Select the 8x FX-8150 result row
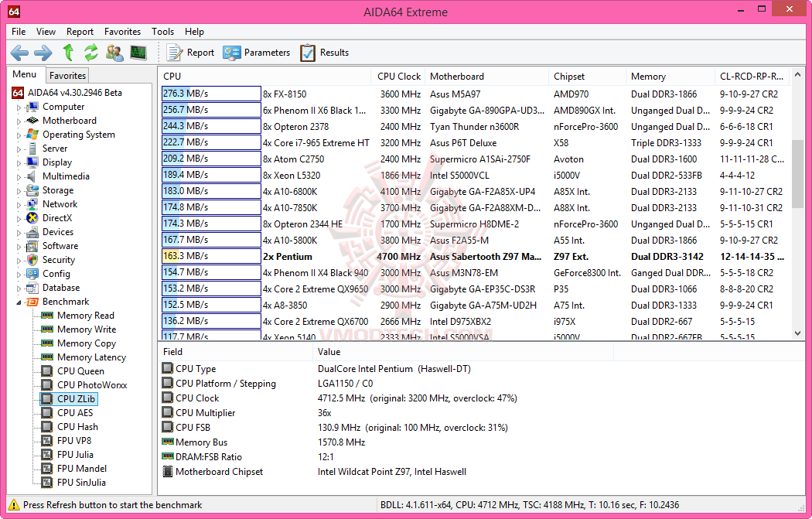812x519 pixels. pyautogui.click(x=474, y=94)
